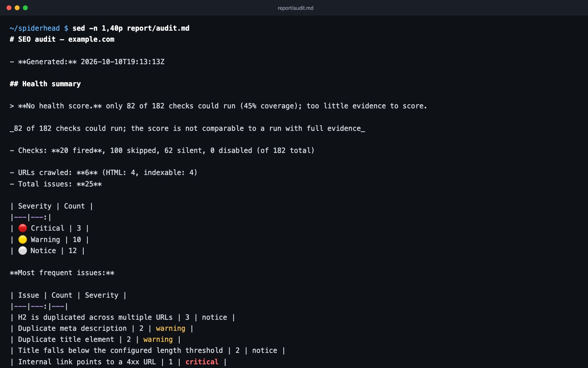Click the yellow "warning" on Duplicate meta description row
588x368 pixels.
coord(171,328)
